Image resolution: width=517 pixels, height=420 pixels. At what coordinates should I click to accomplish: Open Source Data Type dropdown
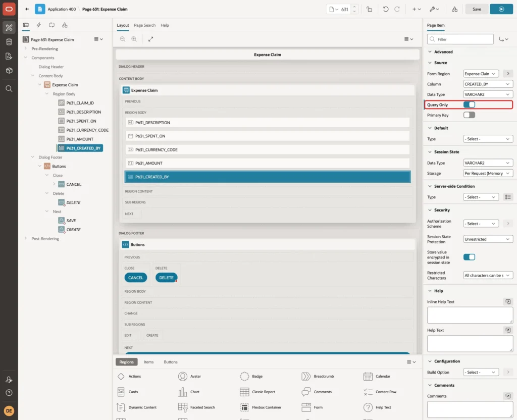click(488, 94)
